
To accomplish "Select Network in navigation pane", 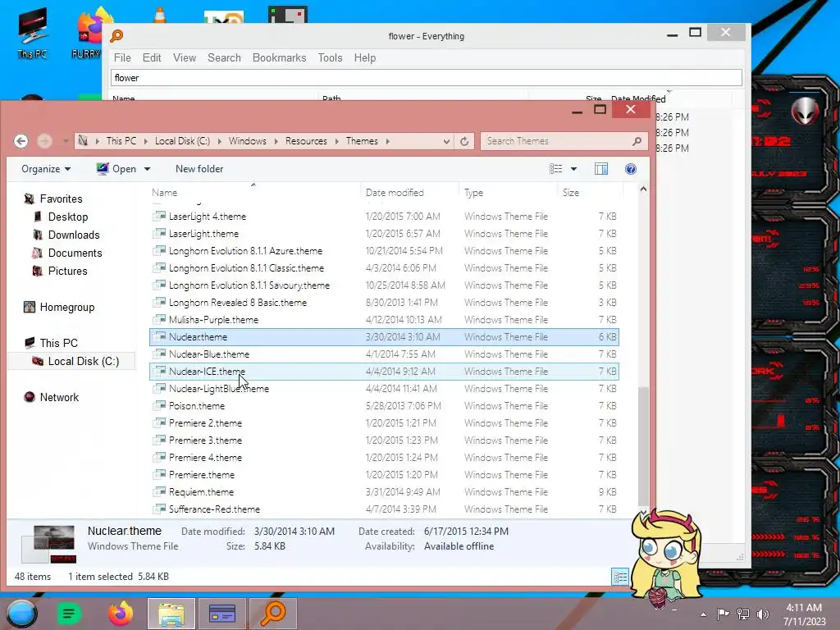I will tap(59, 398).
